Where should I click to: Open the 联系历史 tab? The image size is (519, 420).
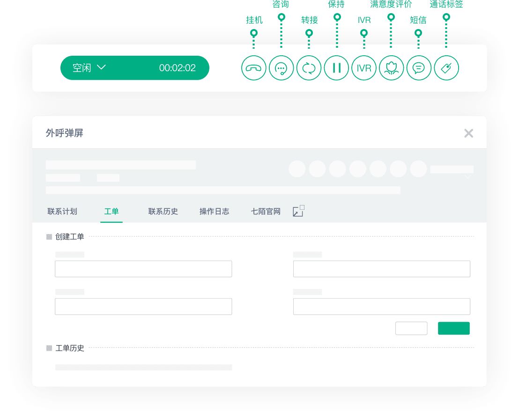tap(163, 212)
